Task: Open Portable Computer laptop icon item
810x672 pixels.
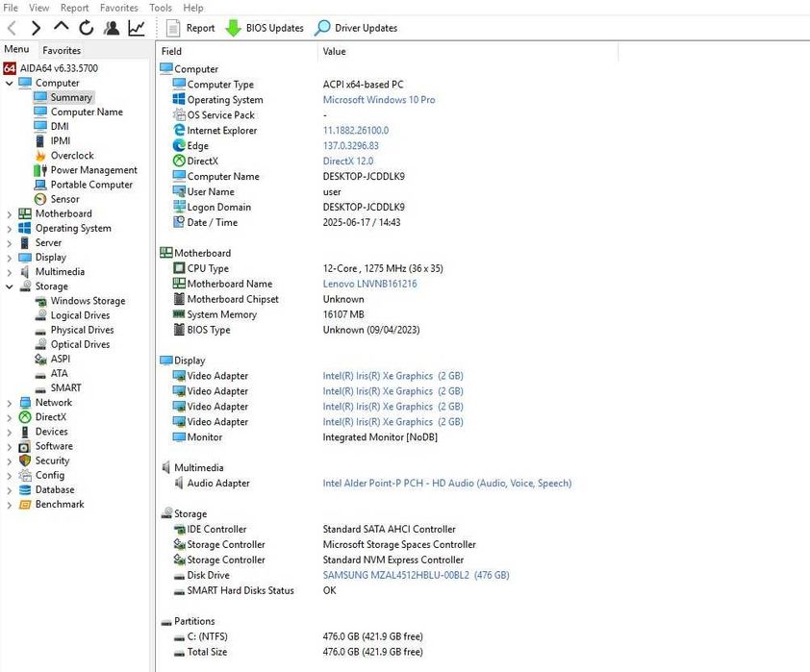Action: click(x=40, y=185)
